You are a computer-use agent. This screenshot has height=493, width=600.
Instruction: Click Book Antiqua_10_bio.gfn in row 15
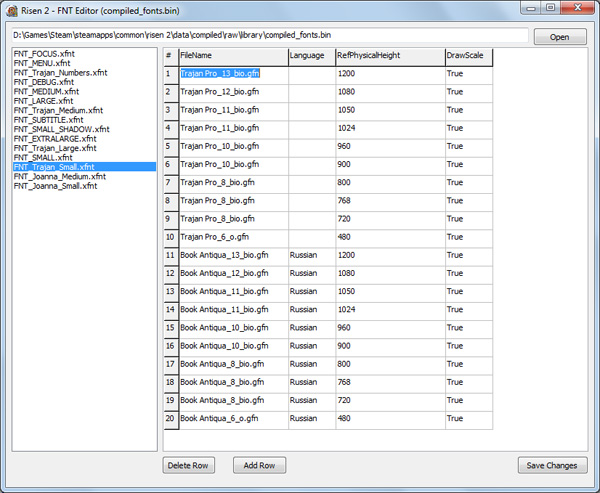[x=233, y=329]
